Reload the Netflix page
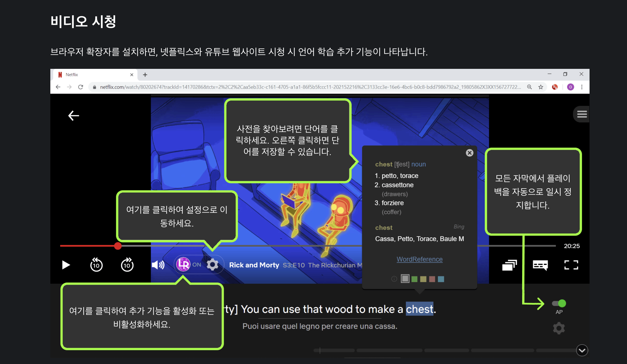The width and height of the screenshot is (627, 364). [x=81, y=87]
